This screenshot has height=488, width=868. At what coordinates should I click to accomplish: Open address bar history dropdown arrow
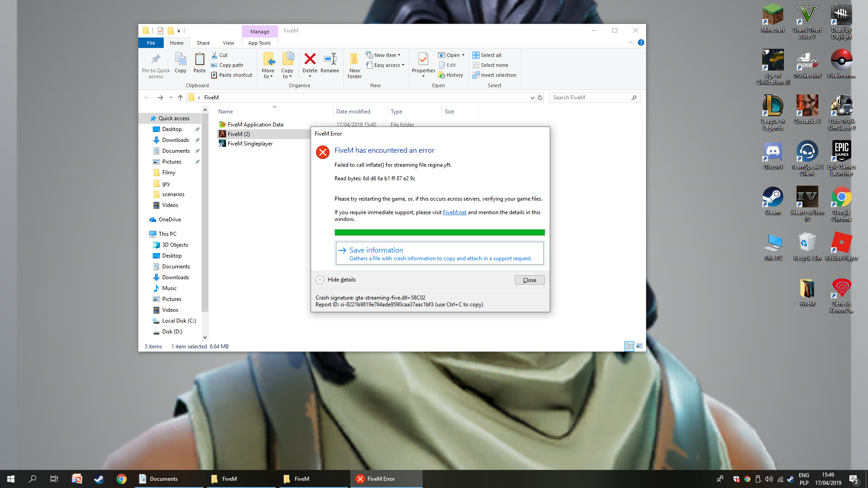tap(532, 98)
